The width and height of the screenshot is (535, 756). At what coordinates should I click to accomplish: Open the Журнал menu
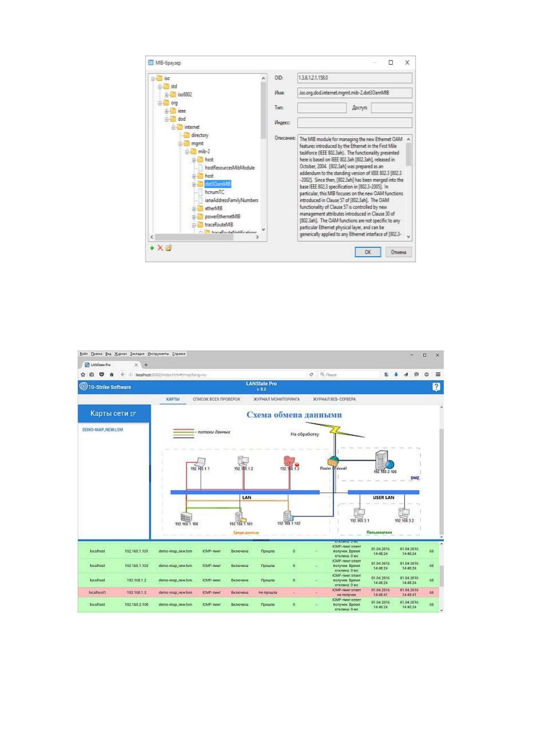120,354
